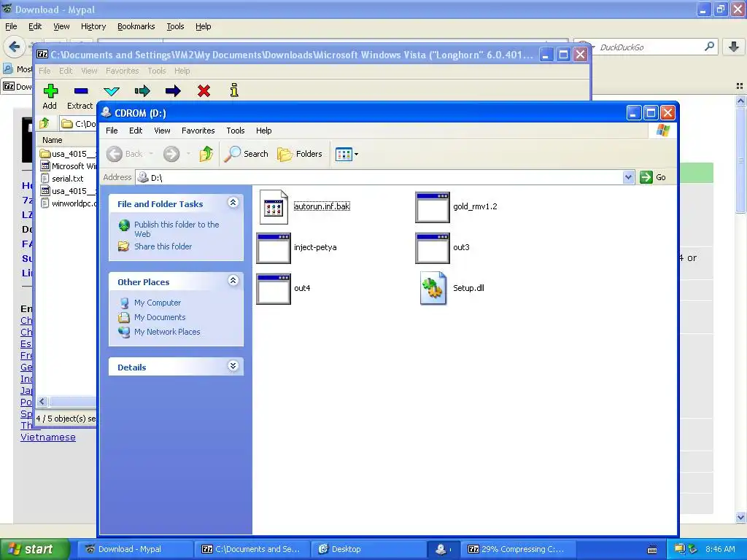The height and width of the screenshot is (560, 747).
Task: Open the autorun.inf.bak file icon
Action: pyautogui.click(x=274, y=207)
